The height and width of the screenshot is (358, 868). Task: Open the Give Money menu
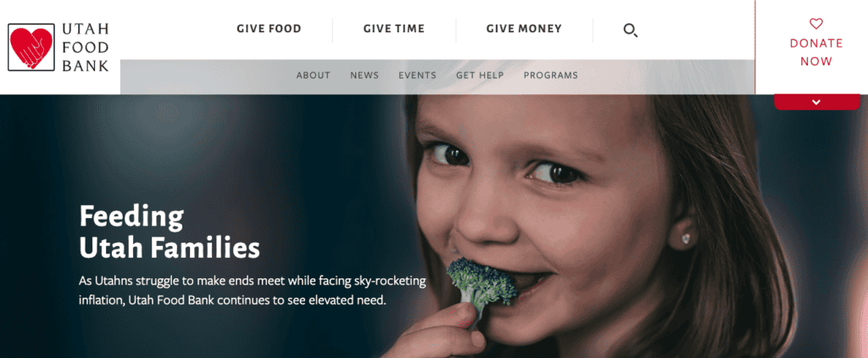524,29
